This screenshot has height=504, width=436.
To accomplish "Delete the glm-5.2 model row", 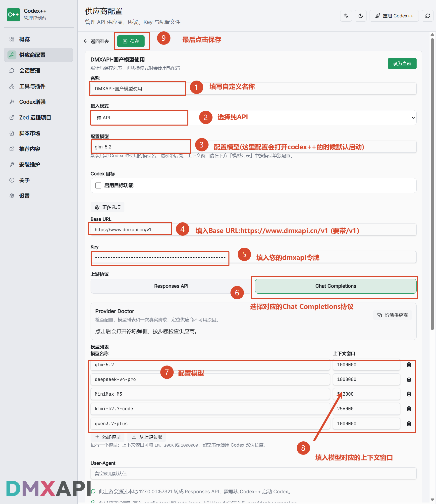I will pyautogui.click(x=409, y=365).
